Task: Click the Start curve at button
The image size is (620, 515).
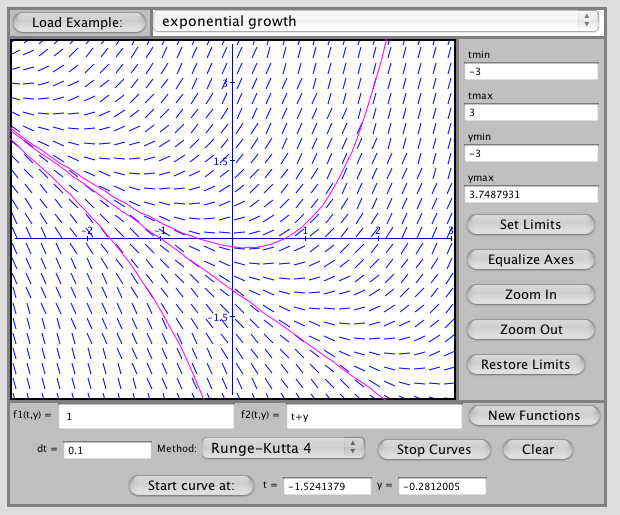Action: point(190,485)
